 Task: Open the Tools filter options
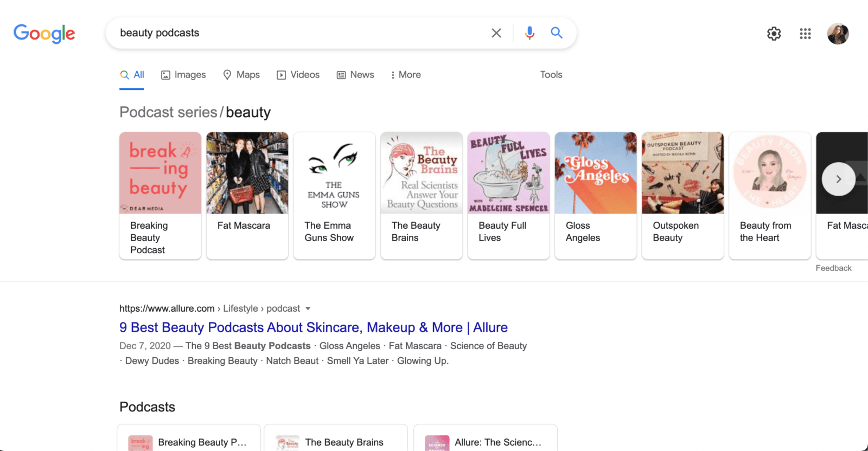[x=551, y=75]
